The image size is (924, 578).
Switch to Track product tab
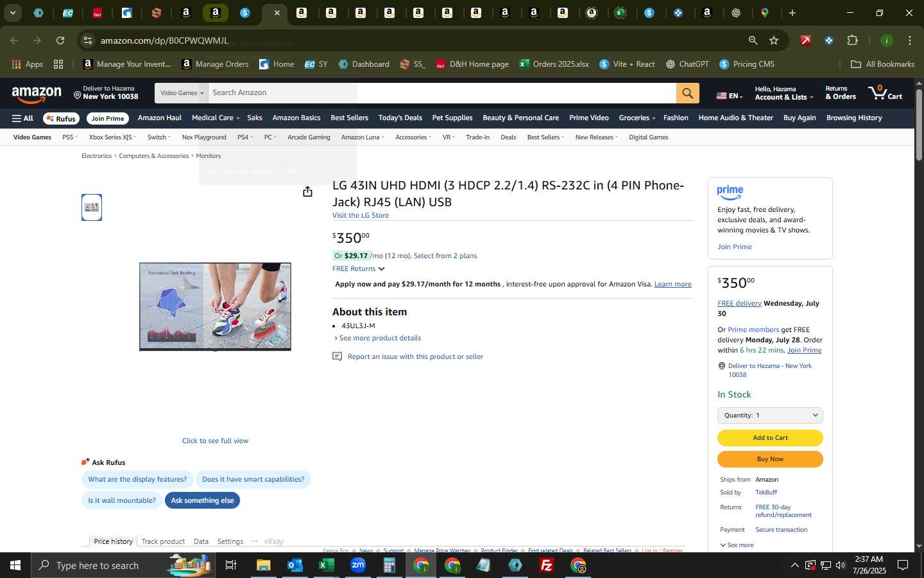pos(163,541)
